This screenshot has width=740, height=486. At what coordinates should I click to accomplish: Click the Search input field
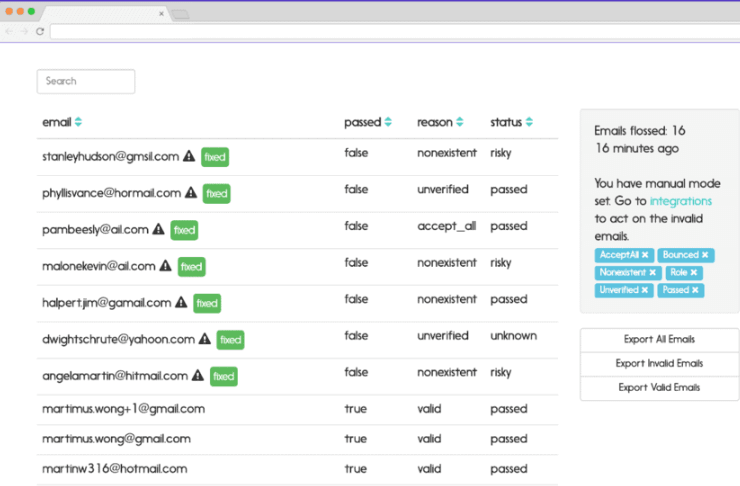[86, 81]
